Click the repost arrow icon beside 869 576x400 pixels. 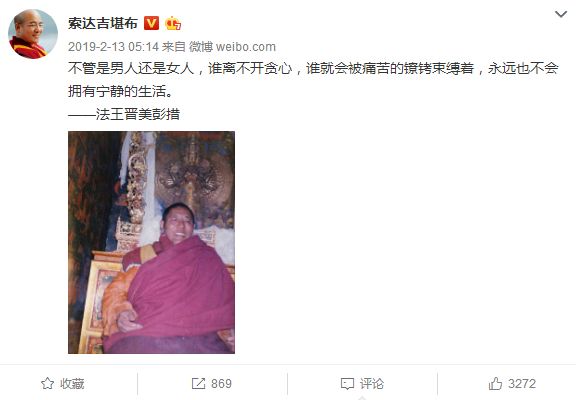(x=198, y=383)
